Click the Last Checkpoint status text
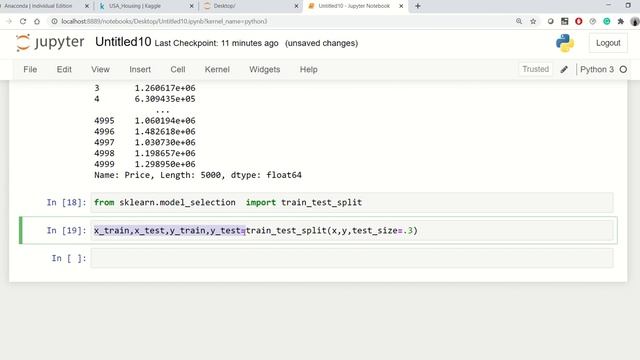This screenshot has height=360, width=640. 216,43
